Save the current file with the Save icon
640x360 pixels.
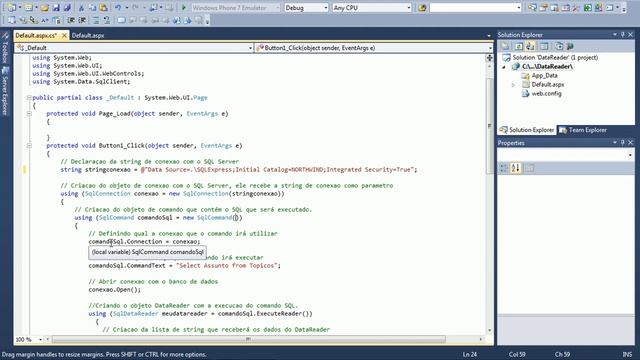[x=56, y=8]
